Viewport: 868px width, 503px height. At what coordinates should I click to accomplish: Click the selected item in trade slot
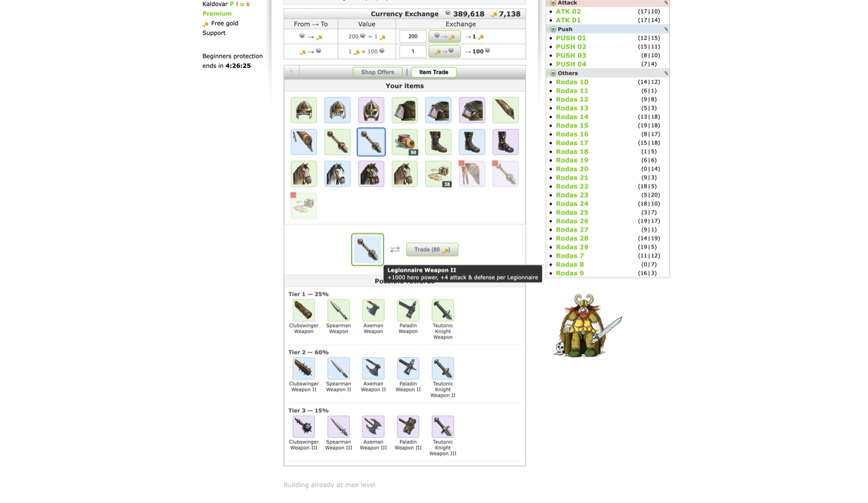[x=368, y=249]
